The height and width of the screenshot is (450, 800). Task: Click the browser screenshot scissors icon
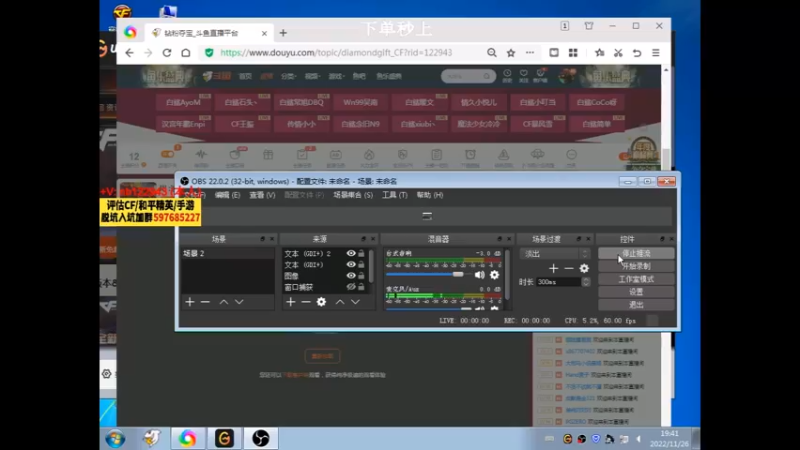(618, 53)
